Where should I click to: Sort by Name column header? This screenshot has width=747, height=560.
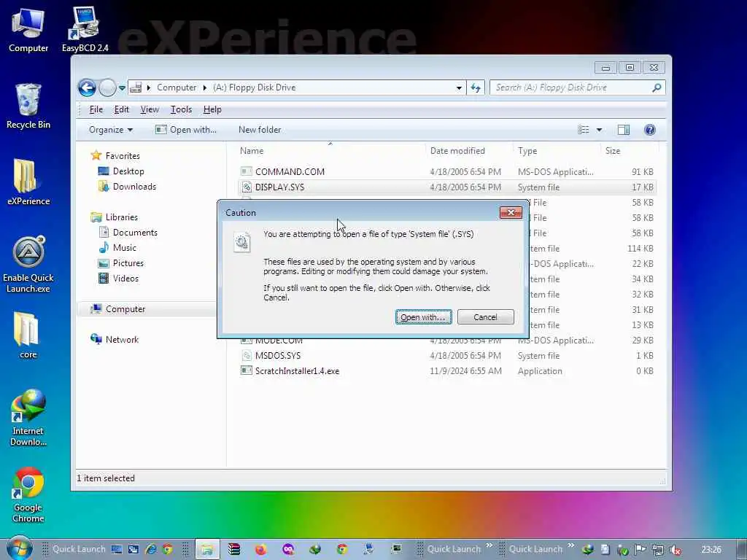pos(330,150)
